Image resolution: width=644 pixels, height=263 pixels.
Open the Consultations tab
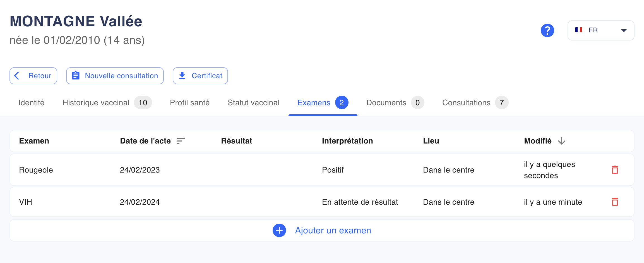coord(475,102)
